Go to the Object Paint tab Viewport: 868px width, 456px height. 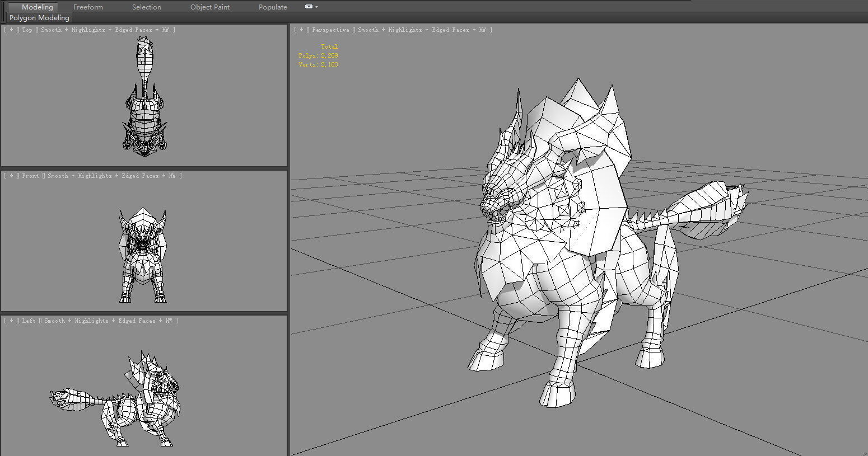[x=210, y=7]
